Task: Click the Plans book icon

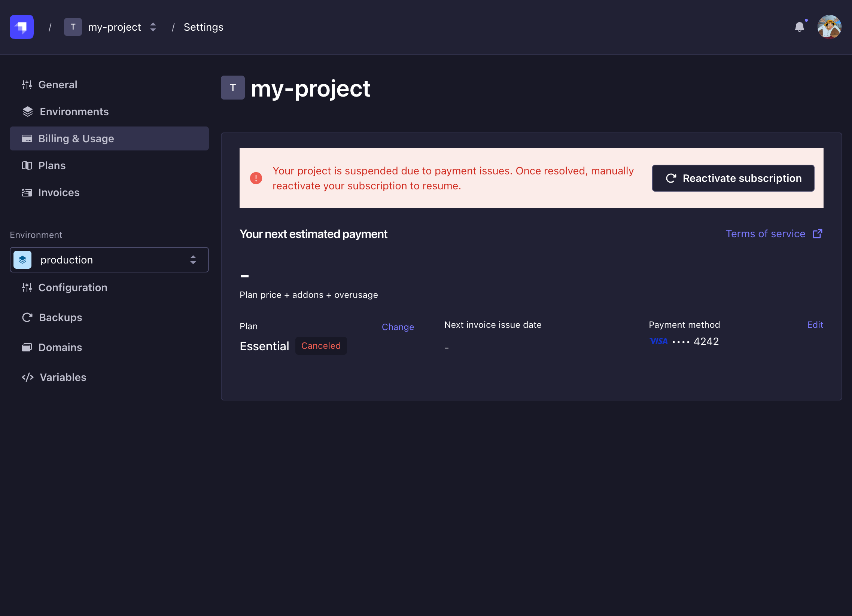Action: (x=27, y=166)
